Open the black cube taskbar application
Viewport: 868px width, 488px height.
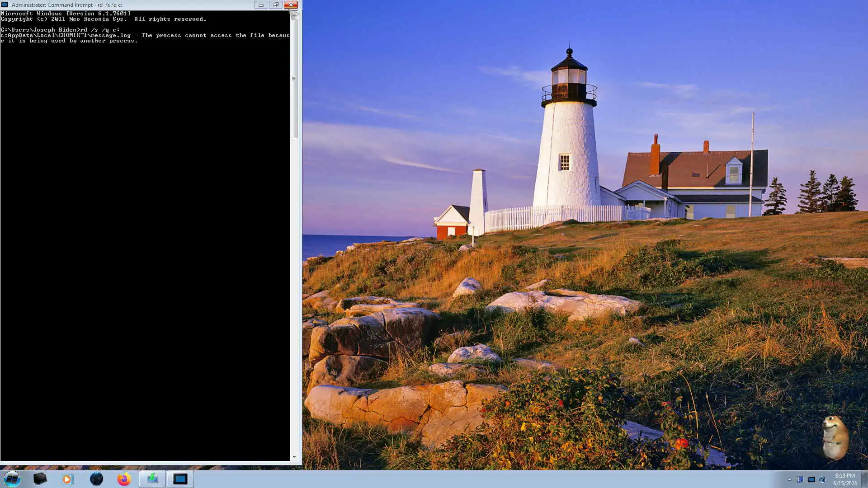(40, 479)
